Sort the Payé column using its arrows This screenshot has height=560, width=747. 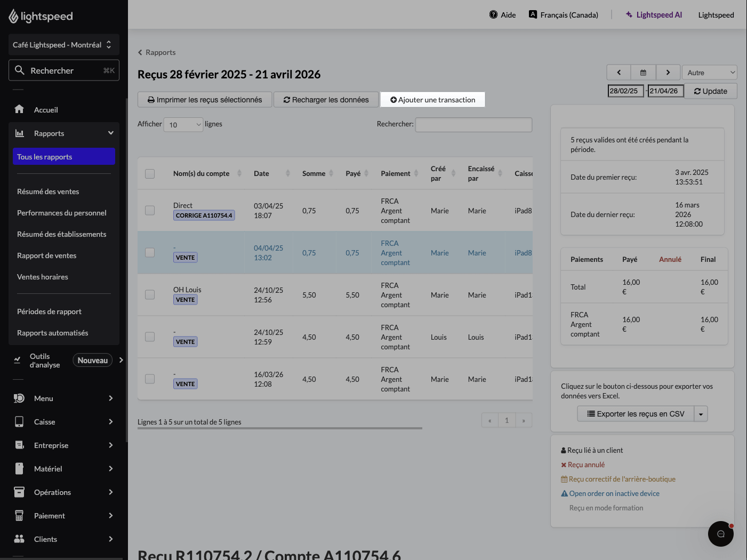[366, 173]
